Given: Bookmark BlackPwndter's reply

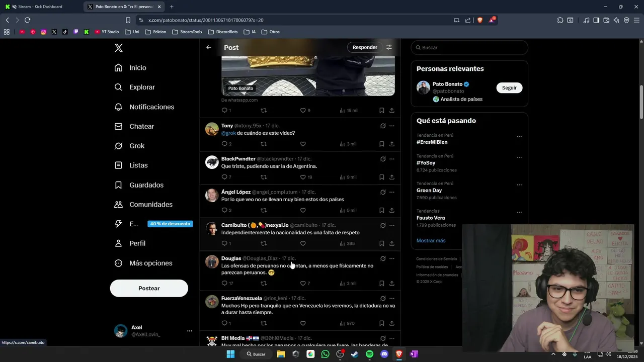Looking at the screenshot, I should click(382, 177).
